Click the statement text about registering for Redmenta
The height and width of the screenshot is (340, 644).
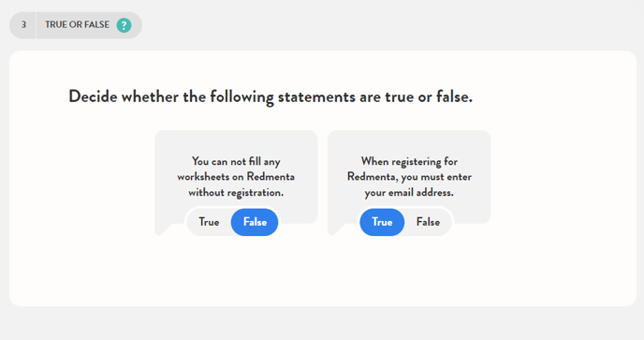pyautogui.click(x=409, y=177)
